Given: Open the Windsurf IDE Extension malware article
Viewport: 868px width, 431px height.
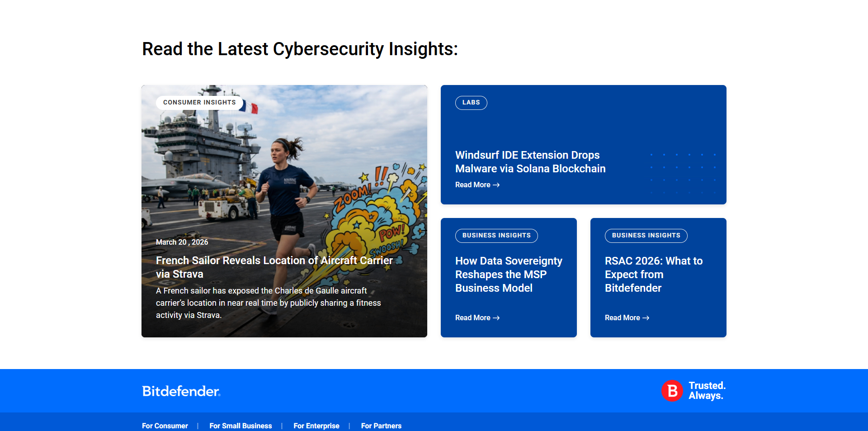Looking at the screenshot, I should (x=530, y=162).
